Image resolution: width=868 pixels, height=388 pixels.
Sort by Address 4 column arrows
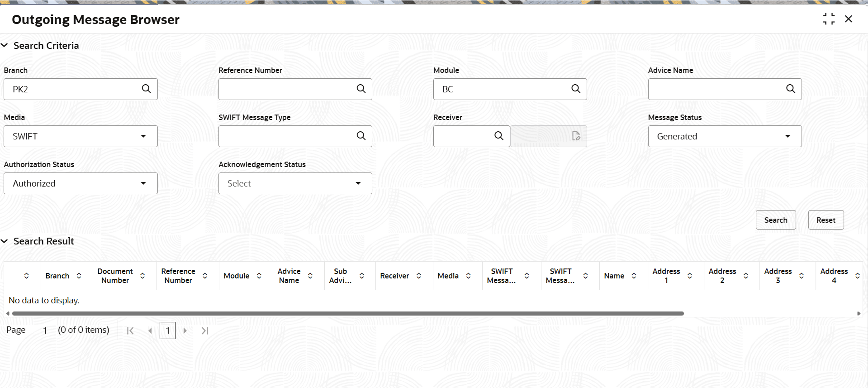coord(858,276)
